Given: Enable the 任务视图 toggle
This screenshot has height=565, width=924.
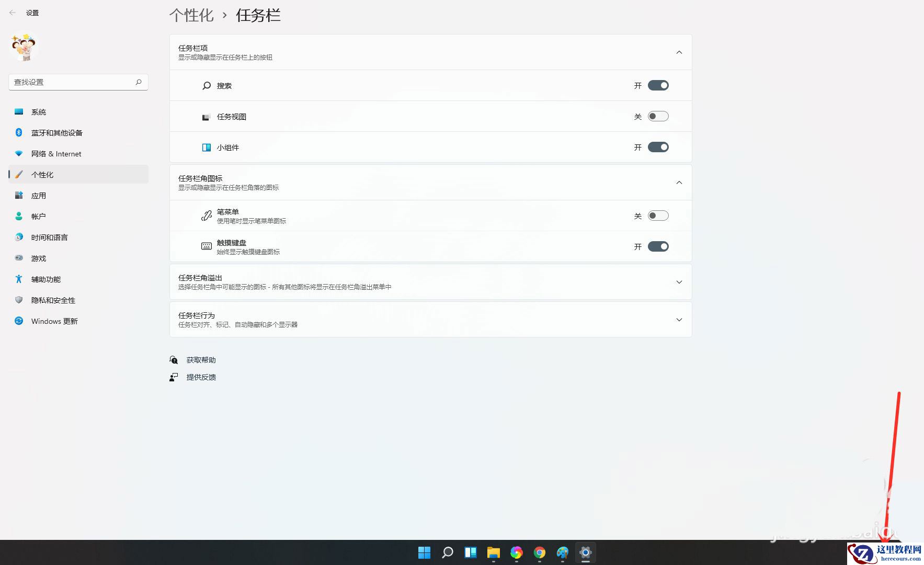Looking at the screenshot, I should pyautogui.click(x=658, y=116).
